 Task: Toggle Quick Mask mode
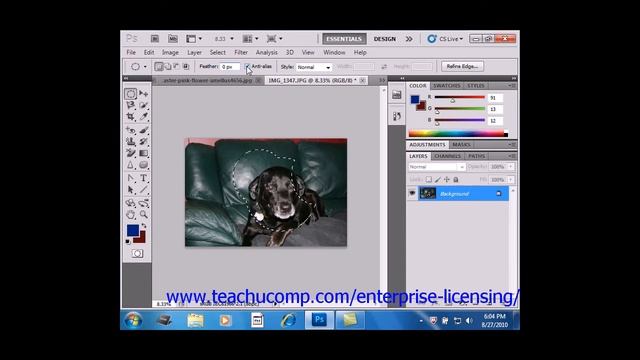click(x=137, y=253)
